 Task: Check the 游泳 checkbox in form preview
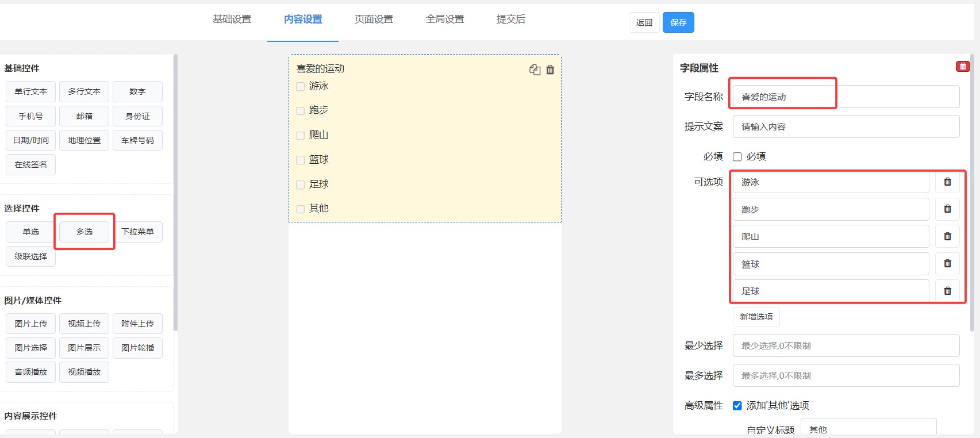click(301, 87)
